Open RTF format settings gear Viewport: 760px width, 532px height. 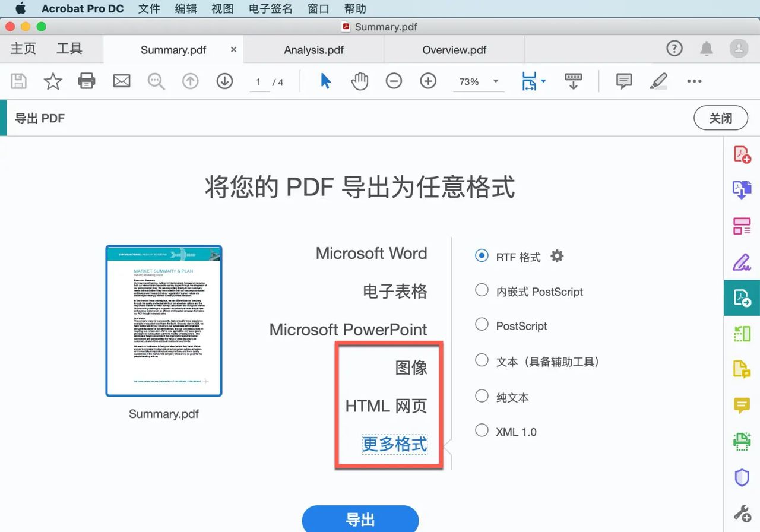pyautogui.click(x=557, y=256)
